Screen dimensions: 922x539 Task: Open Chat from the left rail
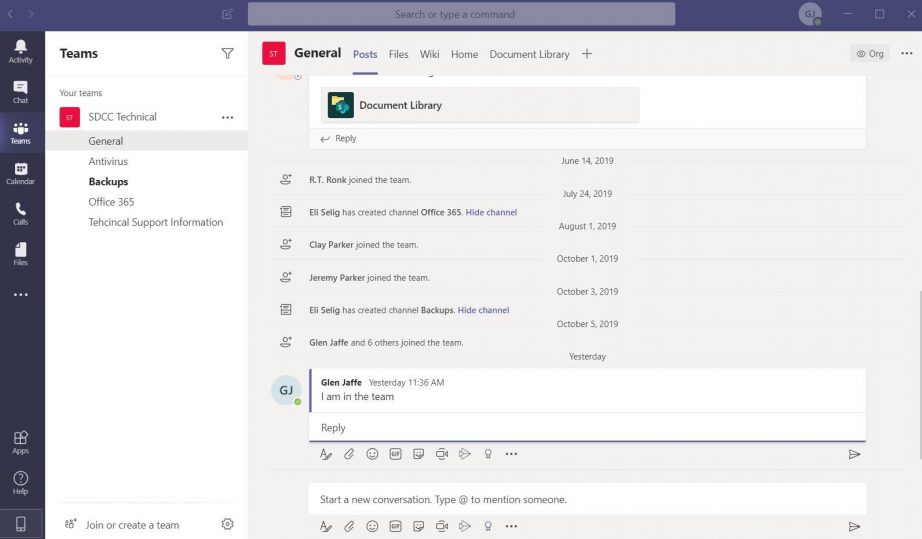(x=21, y=92)
